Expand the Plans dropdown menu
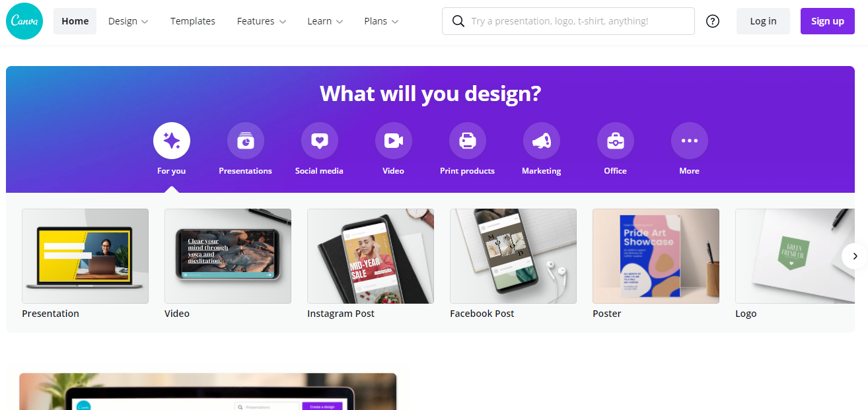This screenshot has height=410, width=868. (381, 21)
